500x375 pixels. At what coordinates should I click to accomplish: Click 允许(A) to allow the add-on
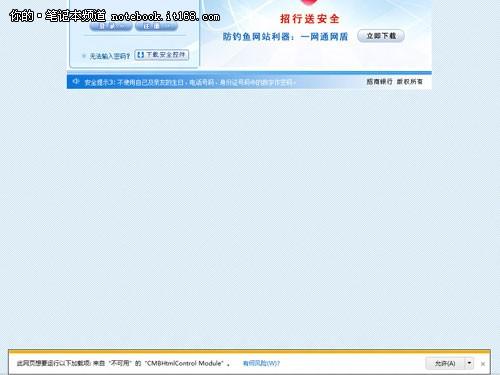coord(445,363)
